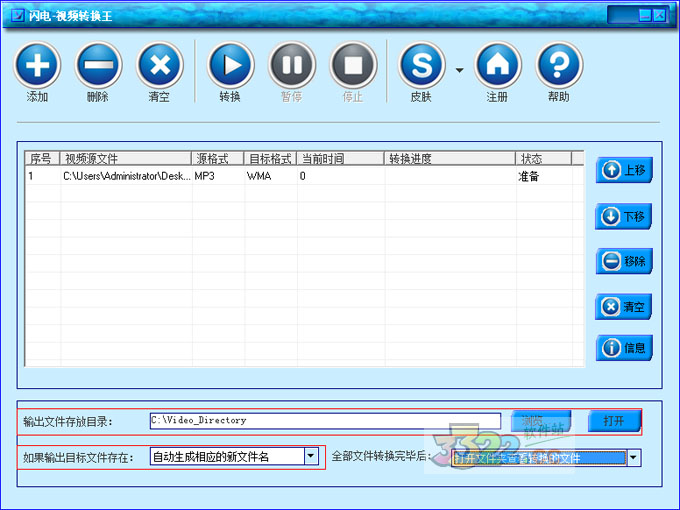The height and width of the screenshot is (510, 680).
Task: Start conversion with the 转换 play icon
Action: pos(230,66)
